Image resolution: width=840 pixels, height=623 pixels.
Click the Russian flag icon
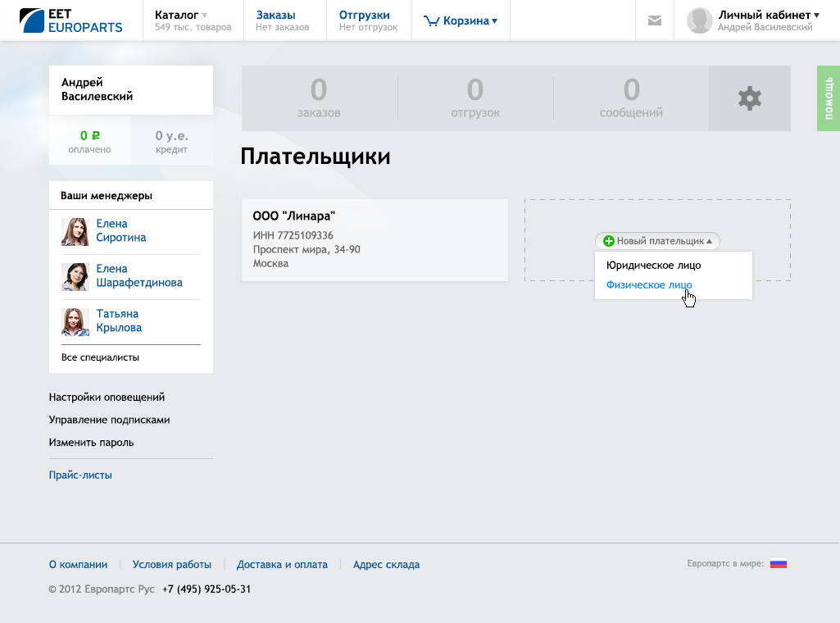778,563
